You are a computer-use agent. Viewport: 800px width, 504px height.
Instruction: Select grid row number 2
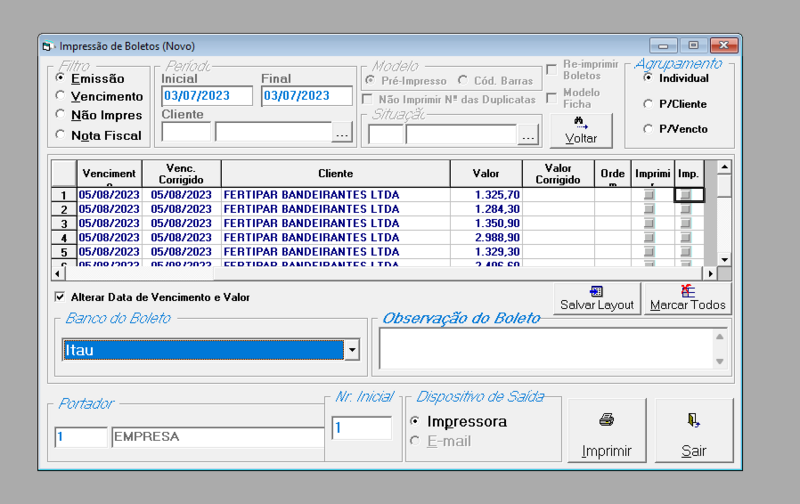point(64,209)
